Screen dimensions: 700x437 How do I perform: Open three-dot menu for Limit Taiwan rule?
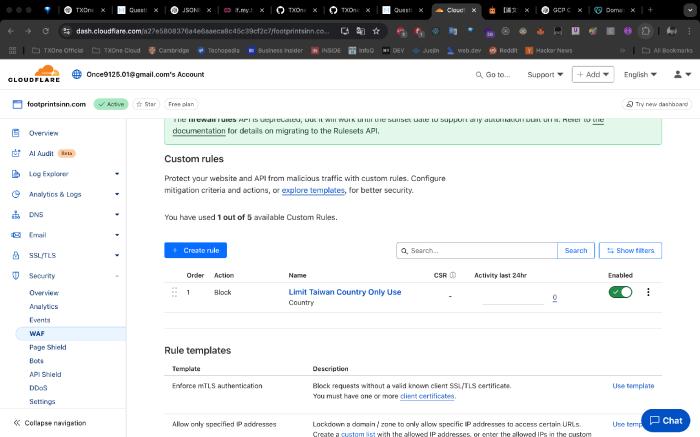tap(648, 292)
